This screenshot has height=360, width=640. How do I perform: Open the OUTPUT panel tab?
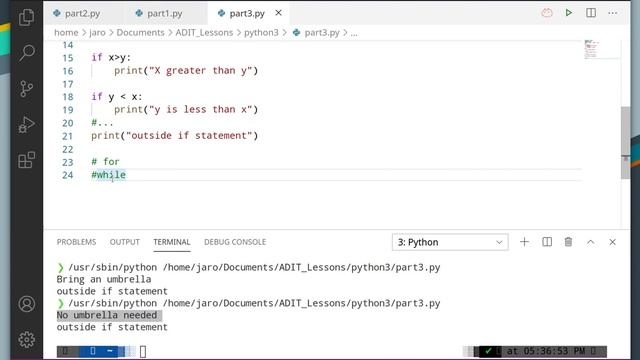click(124, 242)
